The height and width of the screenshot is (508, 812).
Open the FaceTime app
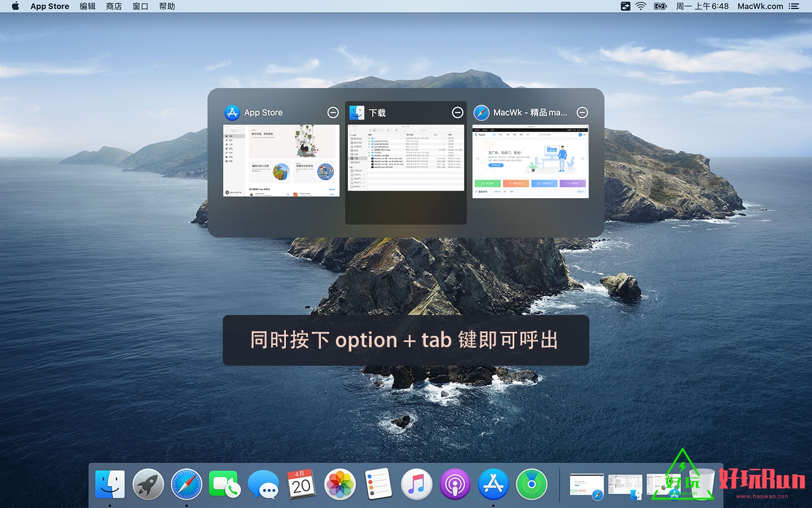224,484
